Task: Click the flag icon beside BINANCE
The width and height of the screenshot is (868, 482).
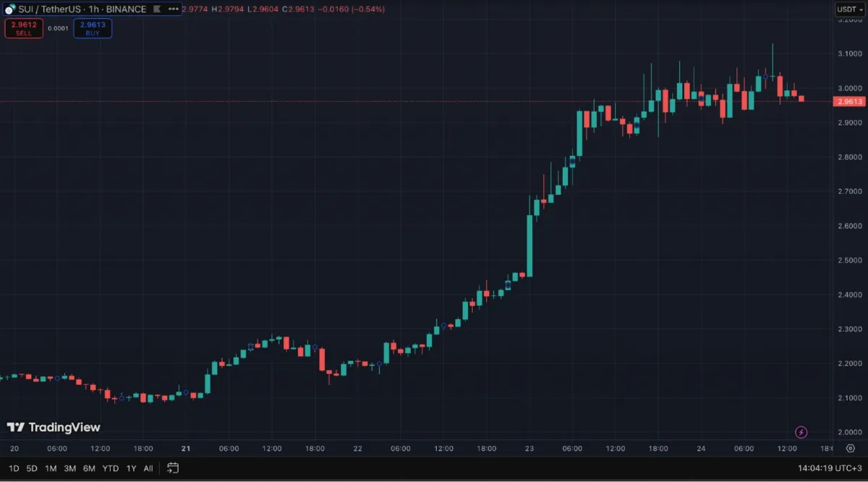Action: [x=157, y=9]
